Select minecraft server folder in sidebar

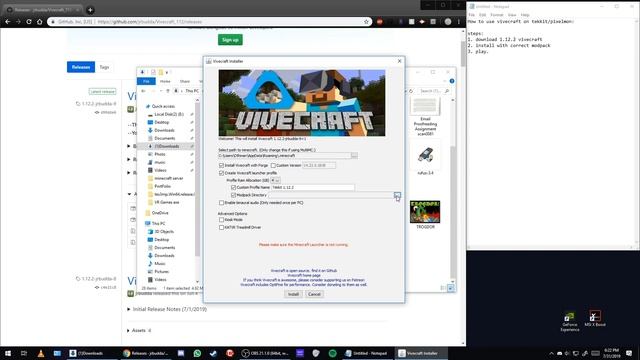tap(169, 178)
